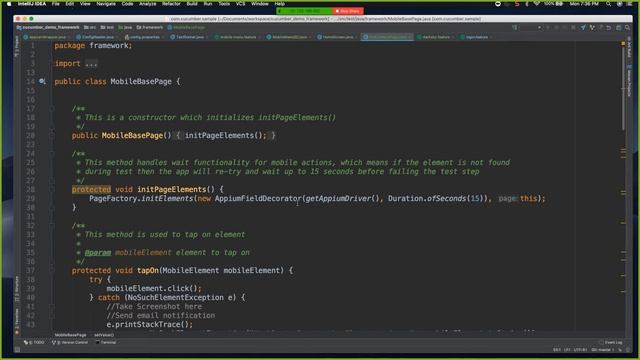Click the framework folder breadcrumb
Screen dimensions: 640x360
150,27
